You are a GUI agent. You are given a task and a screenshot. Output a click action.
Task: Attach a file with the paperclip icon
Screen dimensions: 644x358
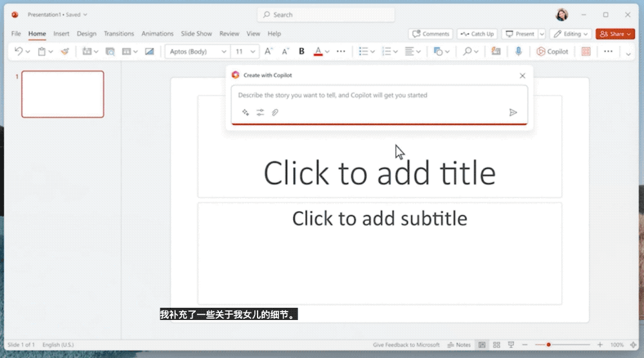pos(275,112)
